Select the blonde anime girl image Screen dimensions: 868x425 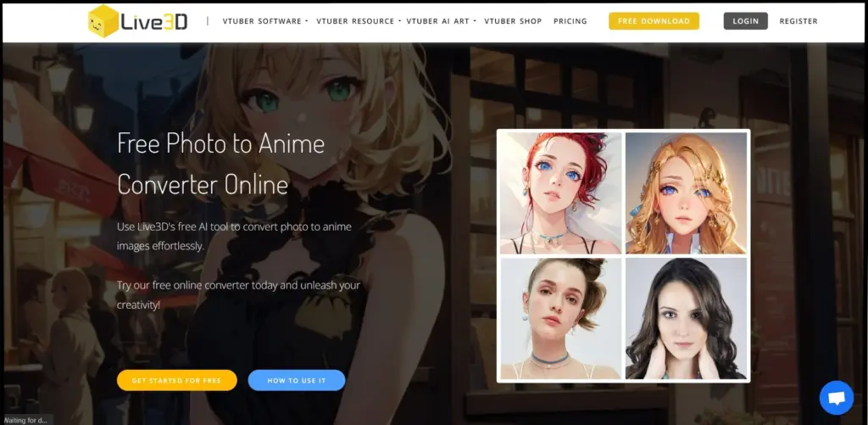coord(686,193)
